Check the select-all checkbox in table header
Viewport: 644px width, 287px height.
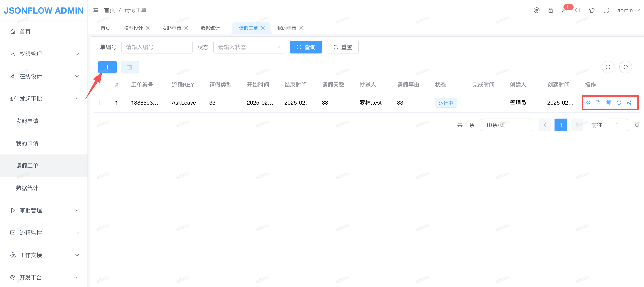(x=102, y=85)
